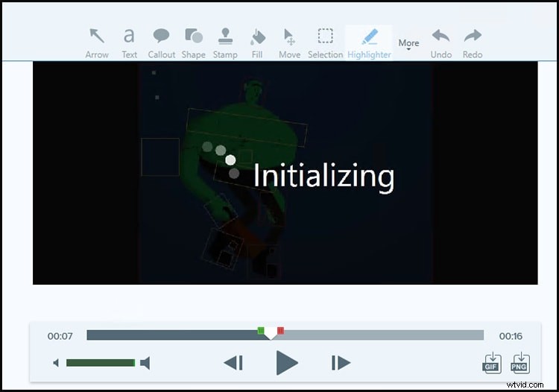Click the 00:07 current time label

point(60,336)
